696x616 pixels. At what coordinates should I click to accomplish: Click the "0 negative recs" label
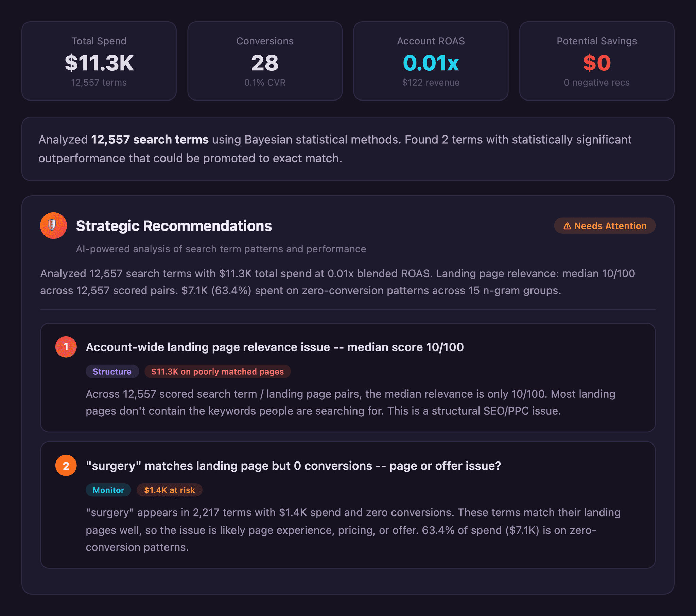596,83
